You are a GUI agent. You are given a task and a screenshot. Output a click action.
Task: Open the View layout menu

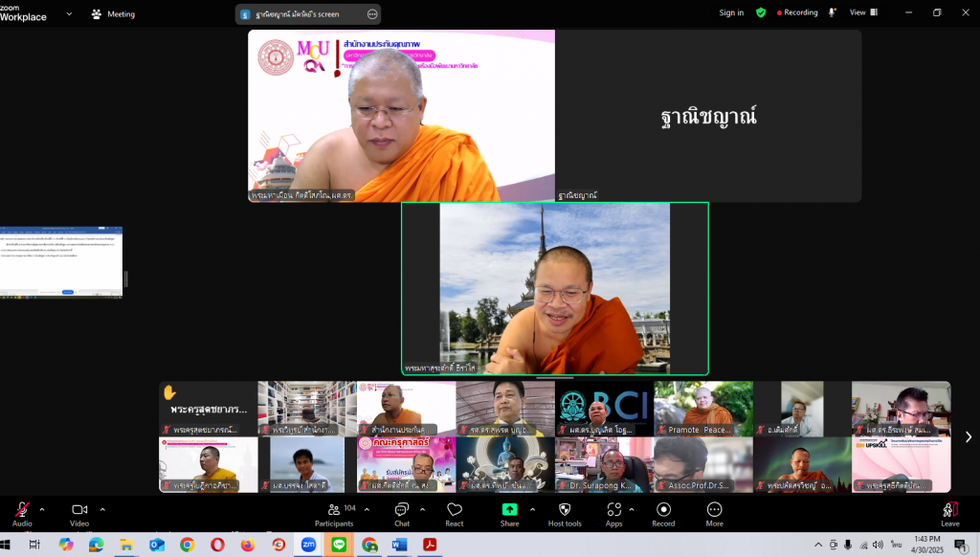861,13
